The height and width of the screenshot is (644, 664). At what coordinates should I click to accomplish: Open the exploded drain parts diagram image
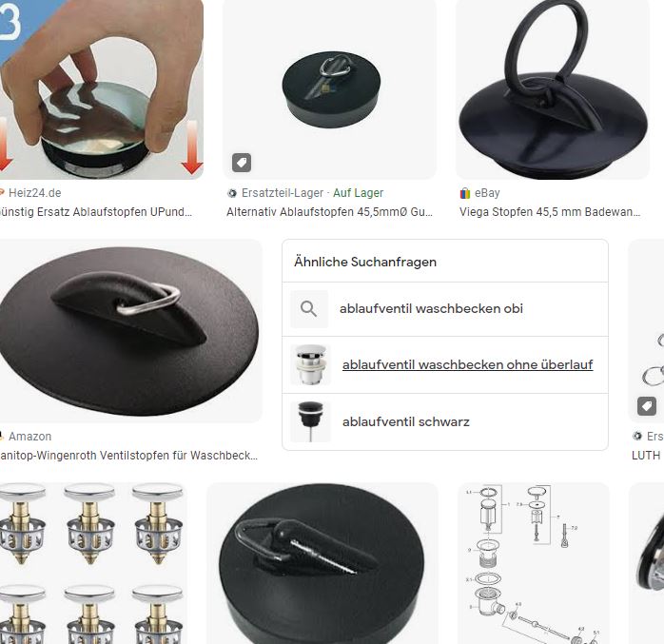pos(534,563)
